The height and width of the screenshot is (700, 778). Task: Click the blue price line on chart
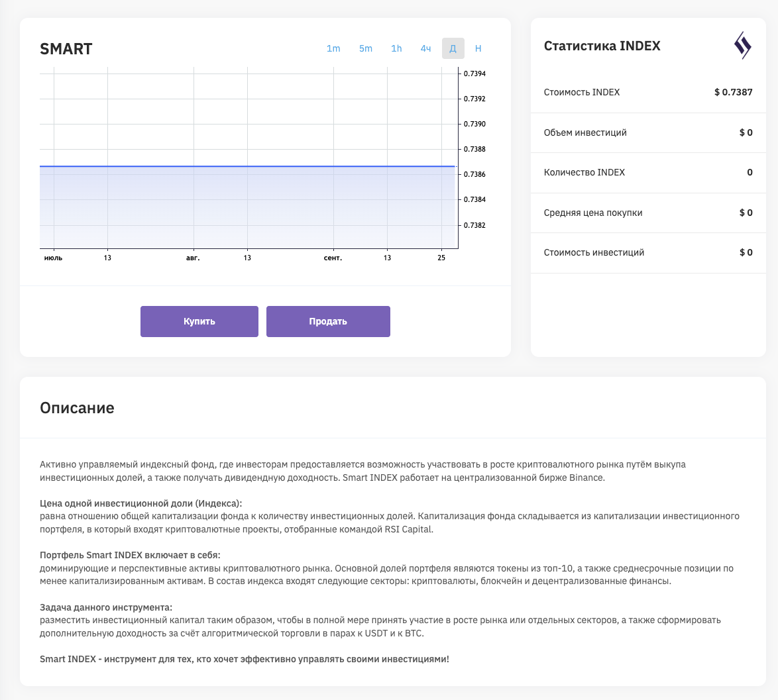[x=247, y=166]
